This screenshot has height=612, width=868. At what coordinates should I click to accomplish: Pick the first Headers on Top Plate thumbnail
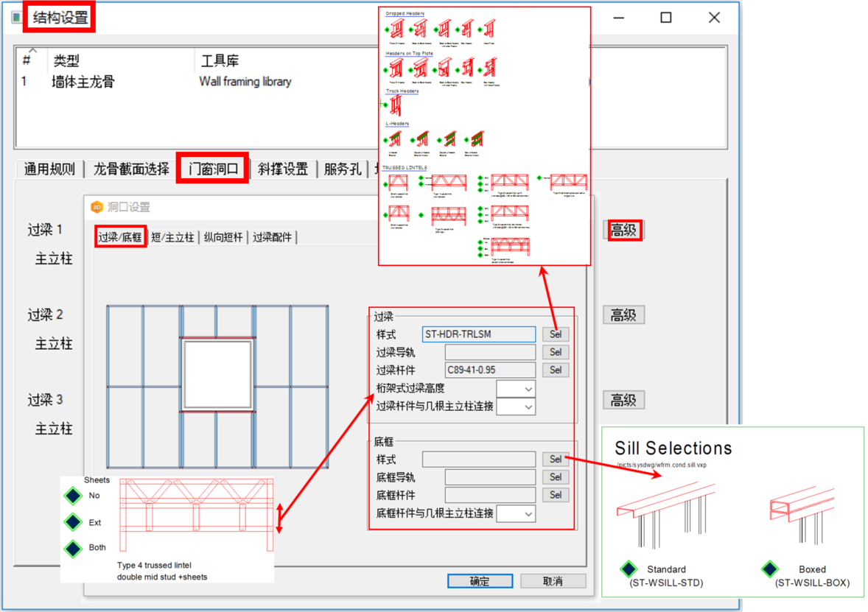396,68
